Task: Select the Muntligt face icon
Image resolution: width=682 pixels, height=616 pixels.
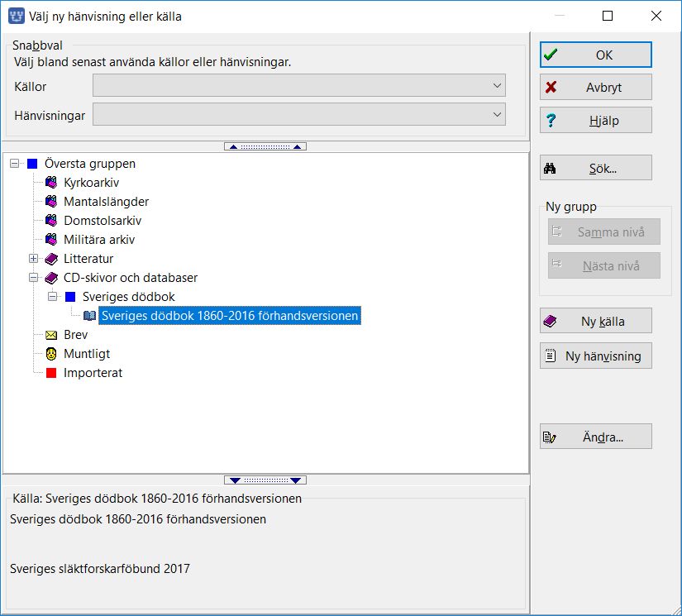Action: [51, 354]
